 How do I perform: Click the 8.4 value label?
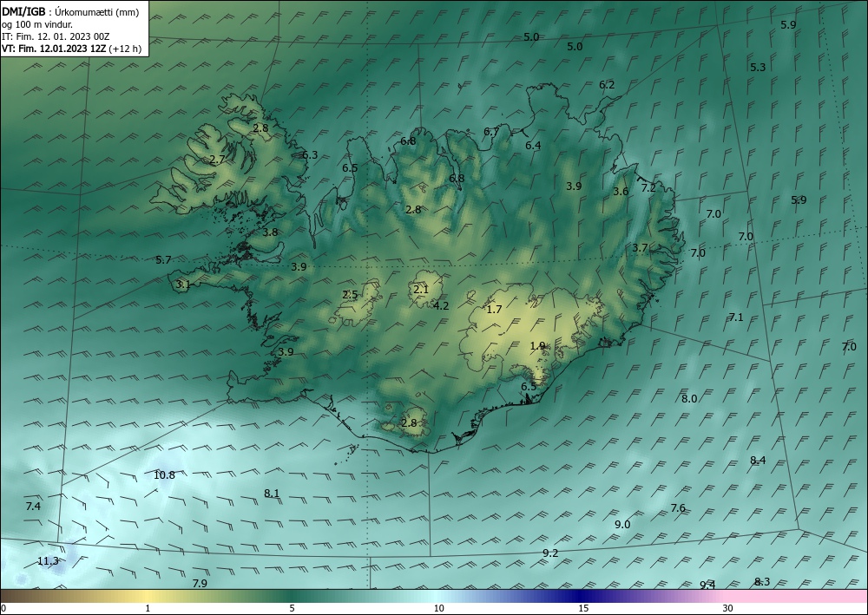pos(758,460)
